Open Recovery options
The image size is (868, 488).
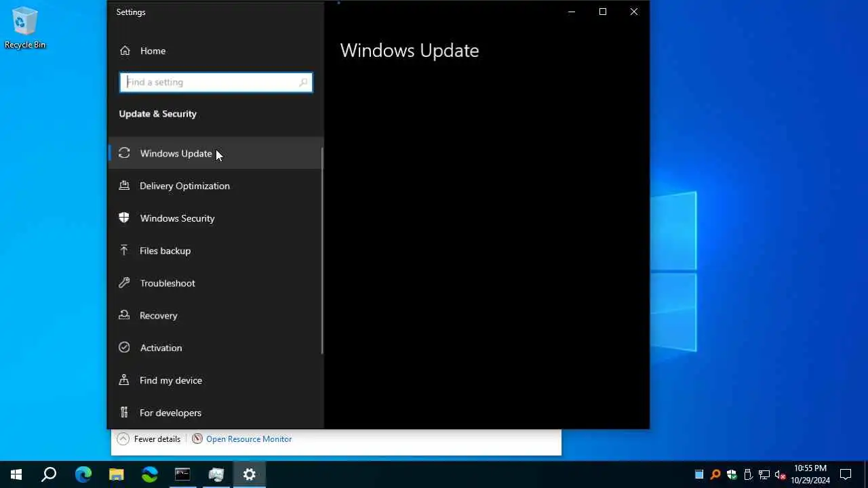pos(216,316)
